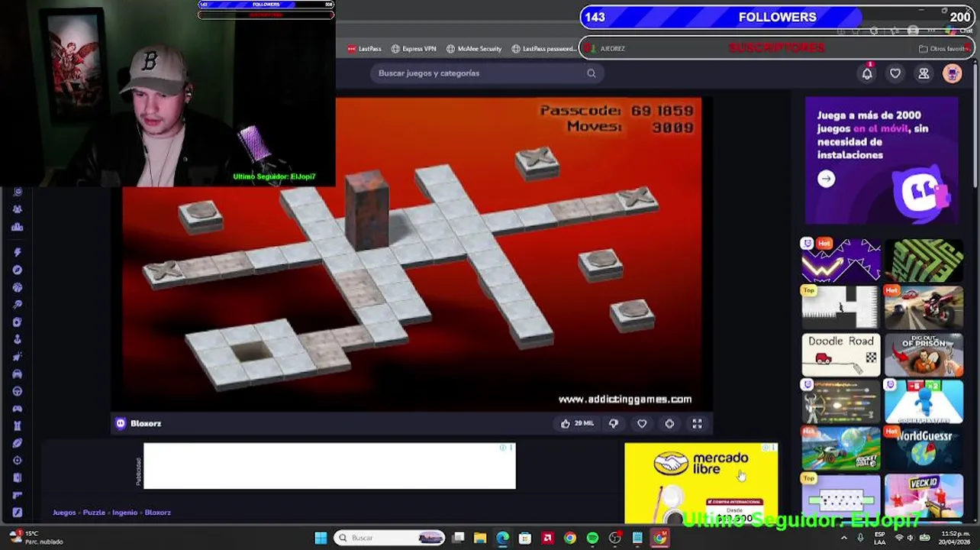Open the anchor-shaped category in sidebar
The width and height of the screenshot is (980, 550).
(x=17, y=339)
